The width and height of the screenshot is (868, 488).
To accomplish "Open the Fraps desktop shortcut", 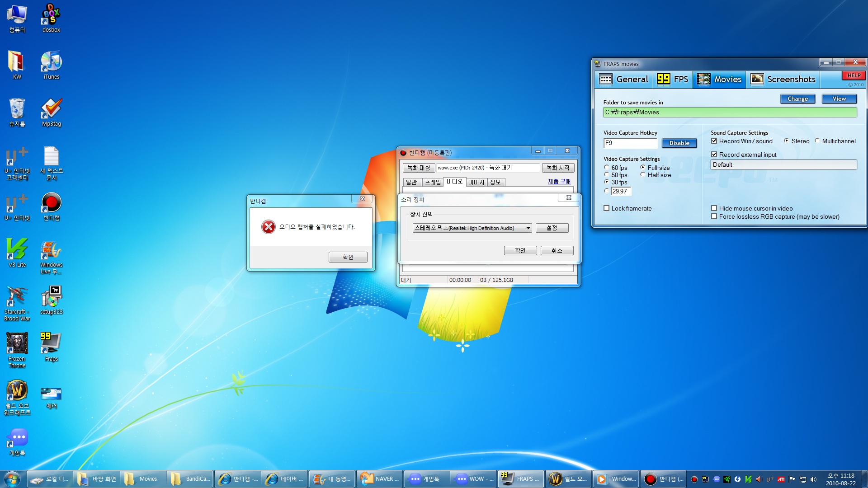I will click(x=51, y=347).
